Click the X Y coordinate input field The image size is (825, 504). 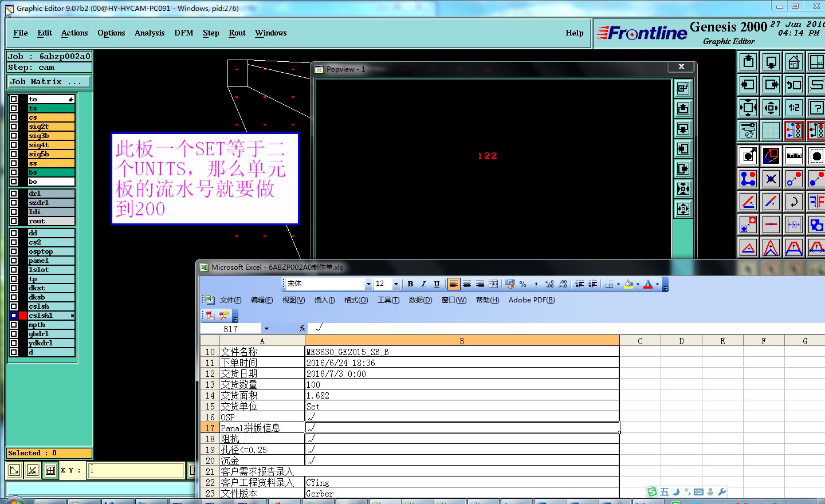tap(136, 470)
